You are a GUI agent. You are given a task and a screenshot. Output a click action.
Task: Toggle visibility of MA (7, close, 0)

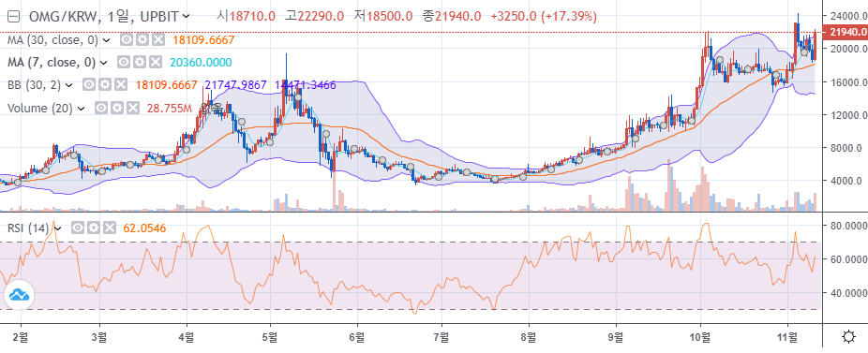pyautogui.click(x=124, y=63)
